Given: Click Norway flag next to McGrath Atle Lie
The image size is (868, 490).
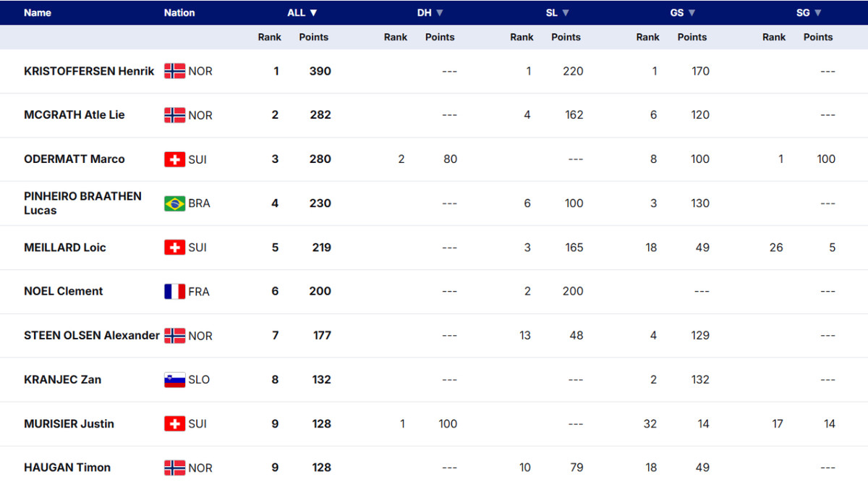Looking at the screenshot, I should point(174,115).
